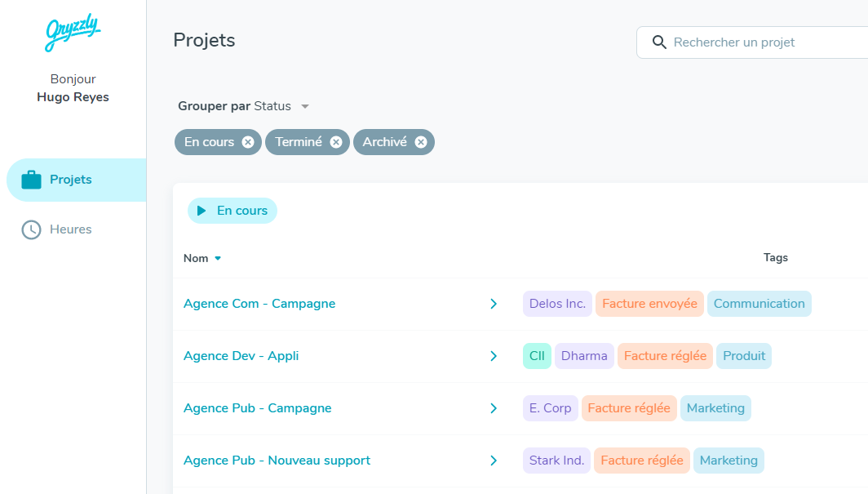Click the Produit tag
The width and height of the screenshot is (868, 494).
coord(744,356)
